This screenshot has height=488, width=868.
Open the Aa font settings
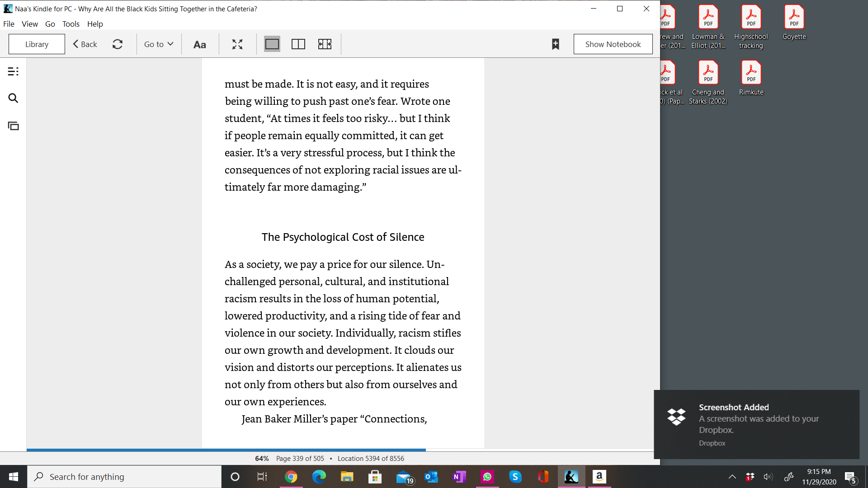click(199, 44)
